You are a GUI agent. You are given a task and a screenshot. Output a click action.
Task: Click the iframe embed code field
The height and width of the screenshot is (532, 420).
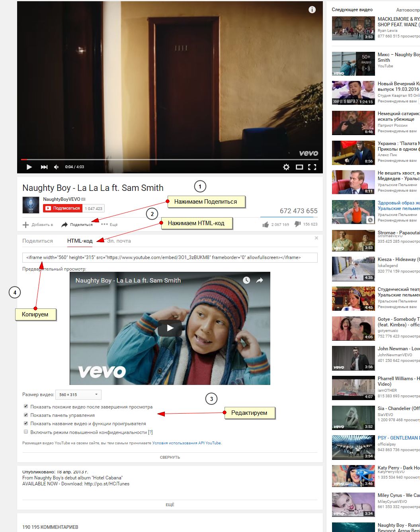tap(170, 257)
